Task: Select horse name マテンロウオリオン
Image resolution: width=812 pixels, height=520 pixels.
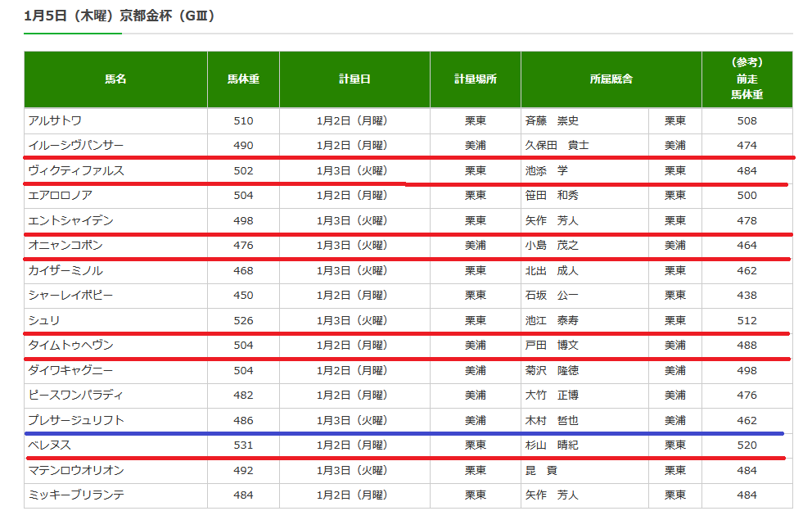Action: (x=76, y=470)
